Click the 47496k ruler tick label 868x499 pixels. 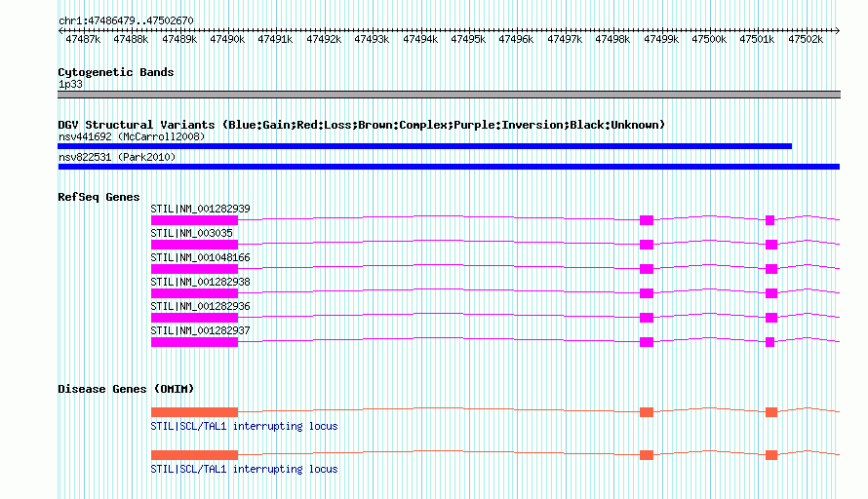tap(516, 39)
